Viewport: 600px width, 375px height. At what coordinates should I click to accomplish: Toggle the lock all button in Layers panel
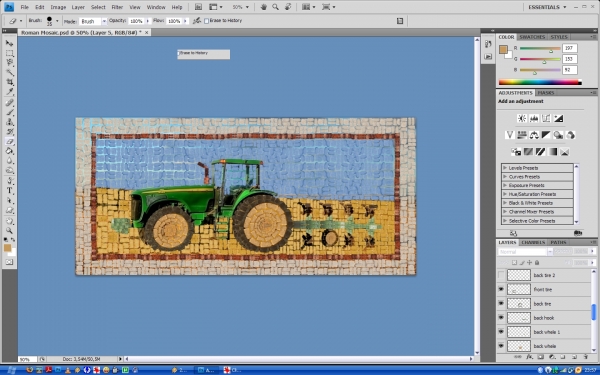tap(537, 262)
